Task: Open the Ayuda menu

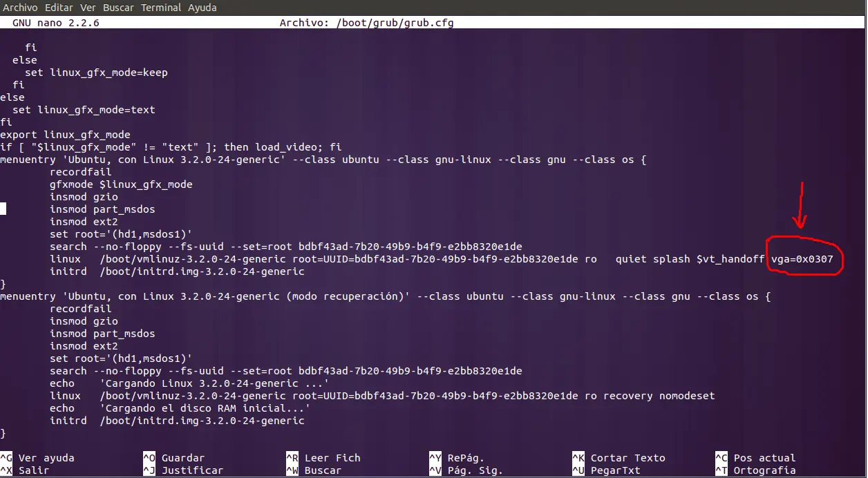Action: (x=202, y=8)
